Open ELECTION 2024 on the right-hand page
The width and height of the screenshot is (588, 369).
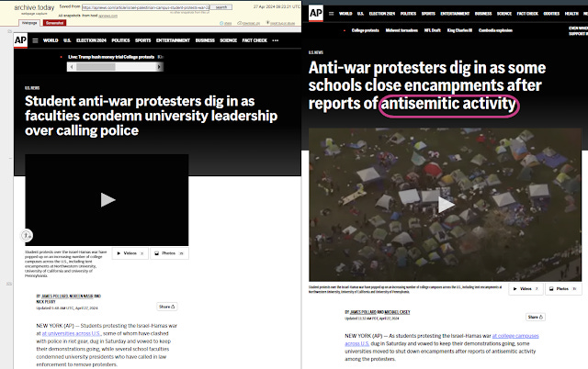click(382, 14)
